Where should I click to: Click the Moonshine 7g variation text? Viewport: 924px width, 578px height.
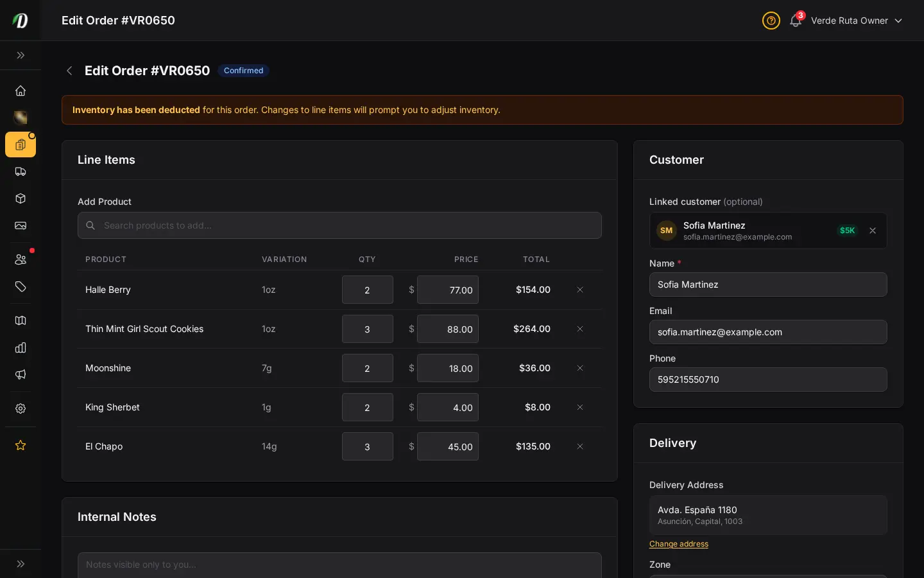(267, 368)
